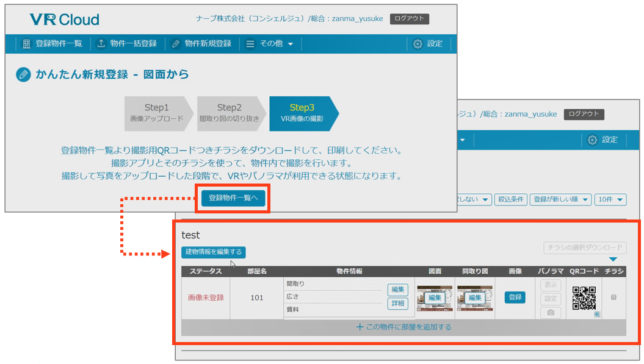Viewport: 644px width, 364px height.
Task: Click the QR code image for room 101
Action: tap(584, 298)
